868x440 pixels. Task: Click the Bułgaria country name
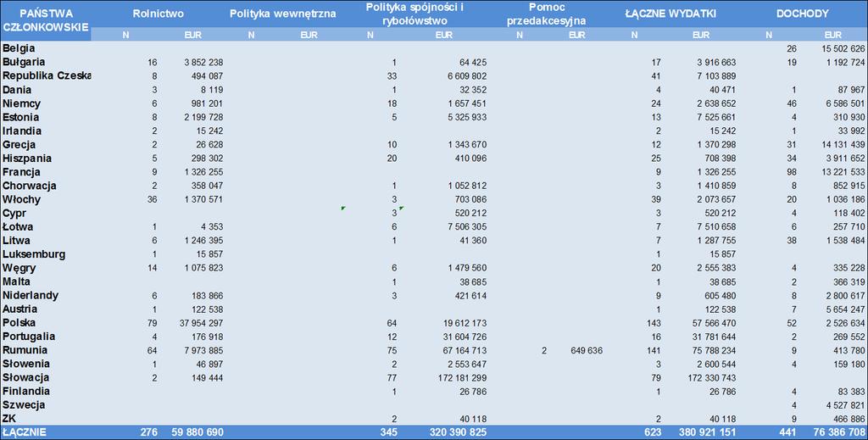24,62
